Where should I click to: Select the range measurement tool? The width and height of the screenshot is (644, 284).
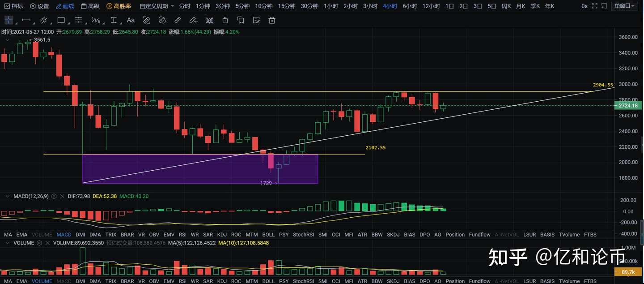114,20
